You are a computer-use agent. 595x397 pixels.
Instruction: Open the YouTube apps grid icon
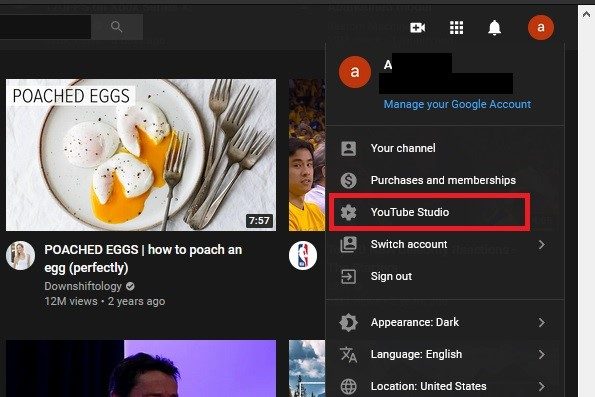[x=456, y=27]
